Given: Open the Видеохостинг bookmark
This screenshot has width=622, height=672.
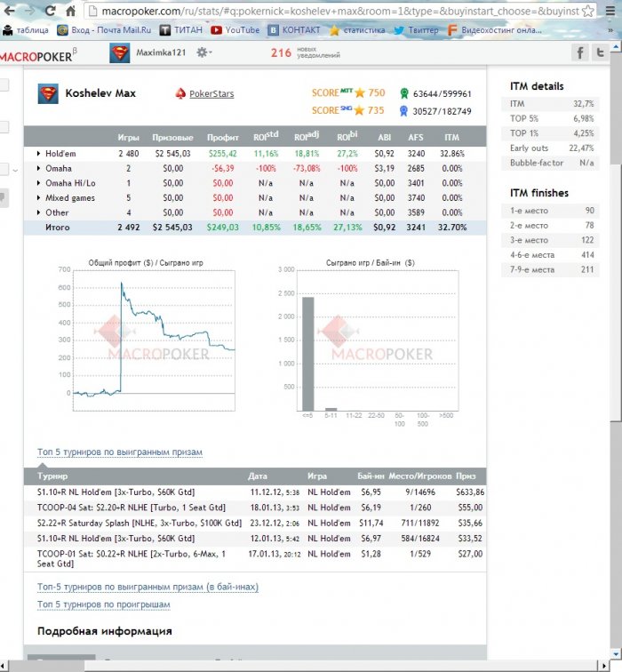Looking at the screenshot, I should (x=495, y=30).
